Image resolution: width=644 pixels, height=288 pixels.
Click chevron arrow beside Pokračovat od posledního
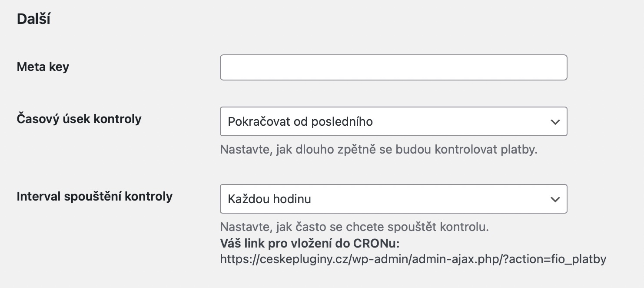555,122
